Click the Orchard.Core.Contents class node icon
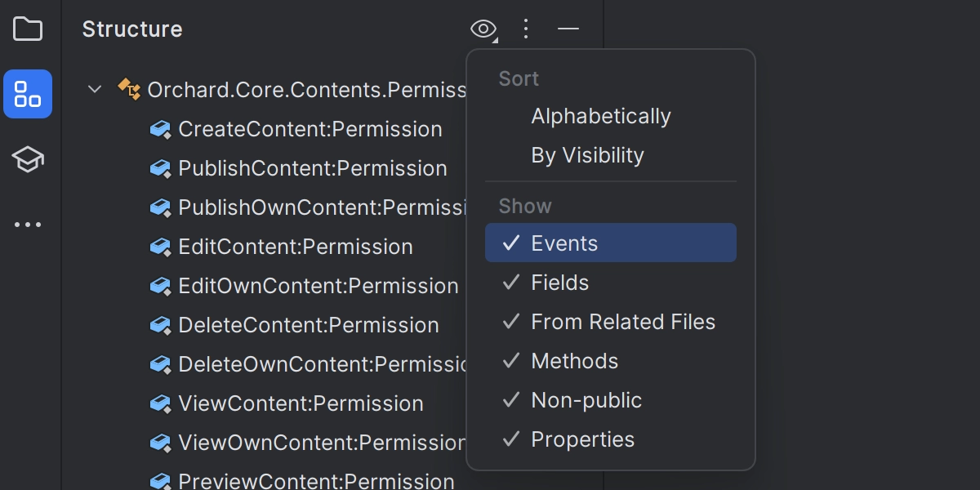 pos(129,89)
